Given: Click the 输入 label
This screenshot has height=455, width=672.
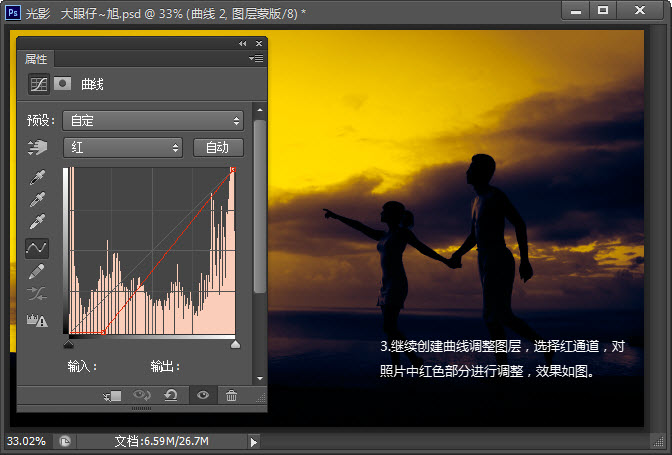Looking at the screenshot, I should (x=82, y=366).
